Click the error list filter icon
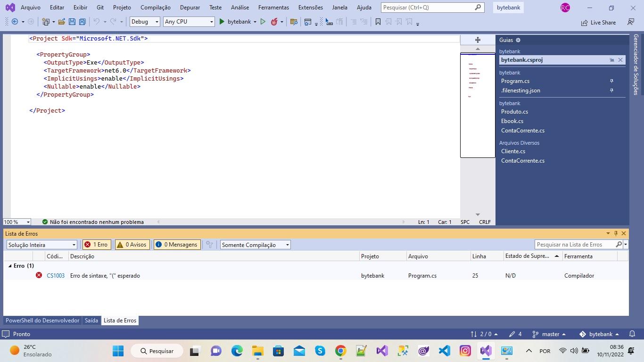The height and width of the screenshot is (362, 644). coord(210,245)
